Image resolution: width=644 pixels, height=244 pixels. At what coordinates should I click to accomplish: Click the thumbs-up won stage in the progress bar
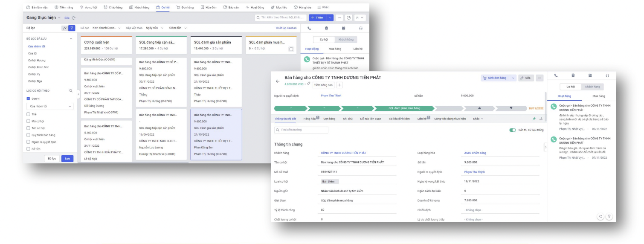coord(480,108)
